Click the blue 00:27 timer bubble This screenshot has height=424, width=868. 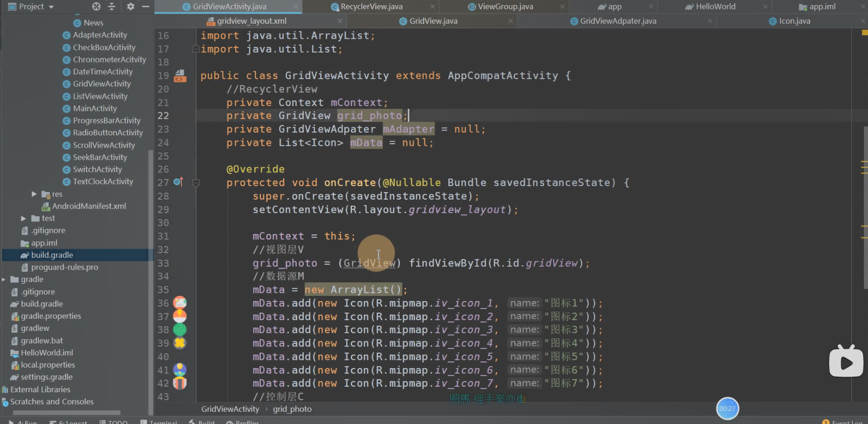tap(727, 408)
